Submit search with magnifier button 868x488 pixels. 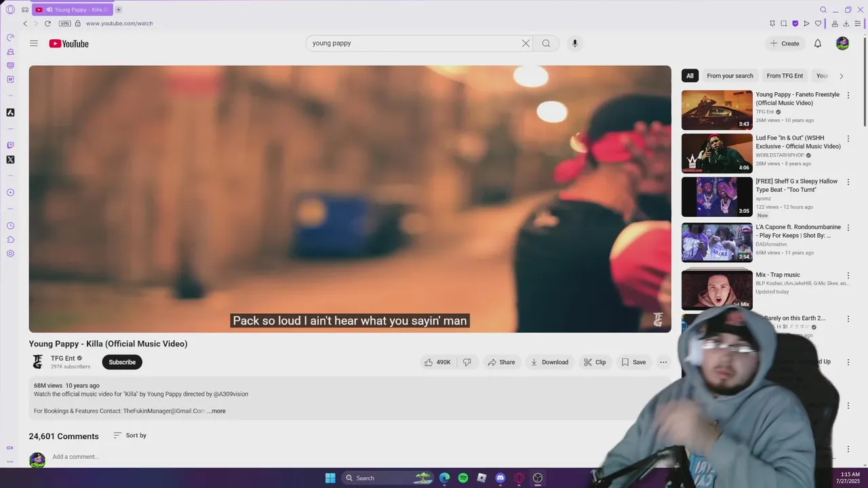(546, 43)
